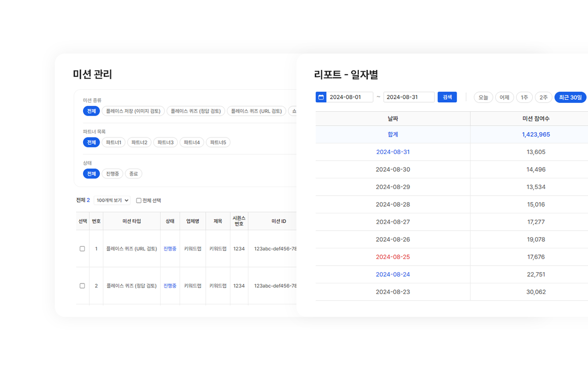Click the 날짜 column header
588x378 pixels.
393,119
